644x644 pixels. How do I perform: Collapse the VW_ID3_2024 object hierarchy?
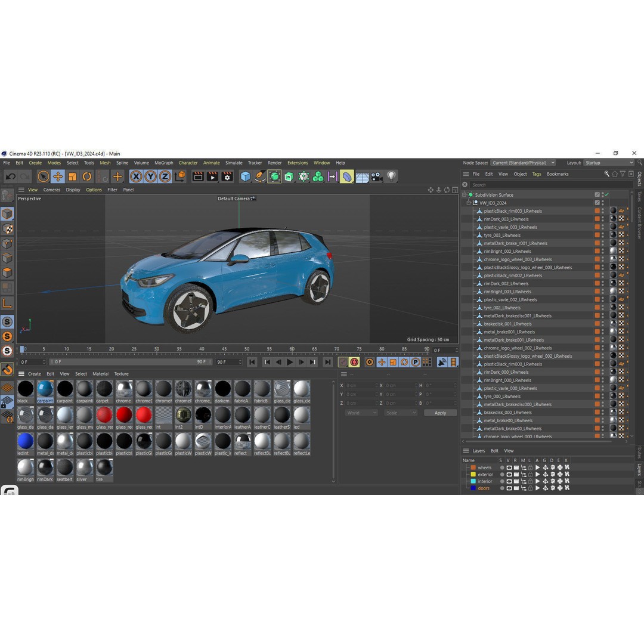tap(469, 203)
